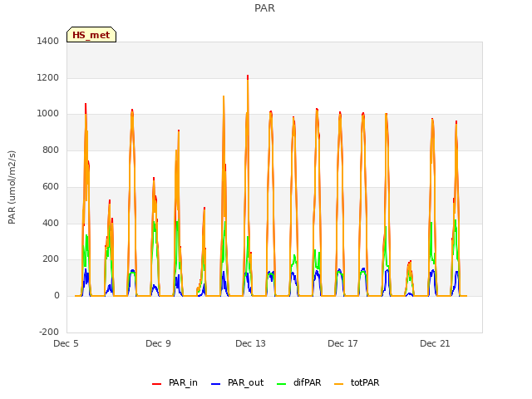Click the red PAR_in legend swatch

point(157,384)
